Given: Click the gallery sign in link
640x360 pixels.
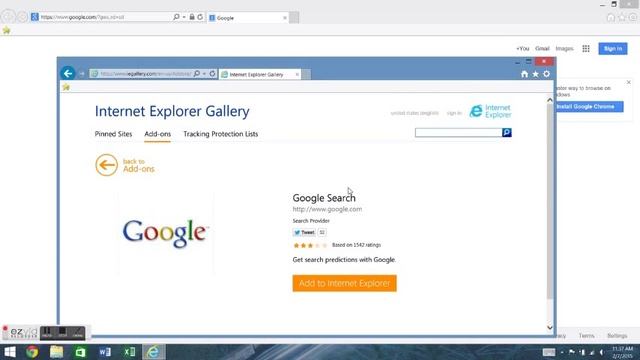Looking at the screenshot, I should click(454, 113).
